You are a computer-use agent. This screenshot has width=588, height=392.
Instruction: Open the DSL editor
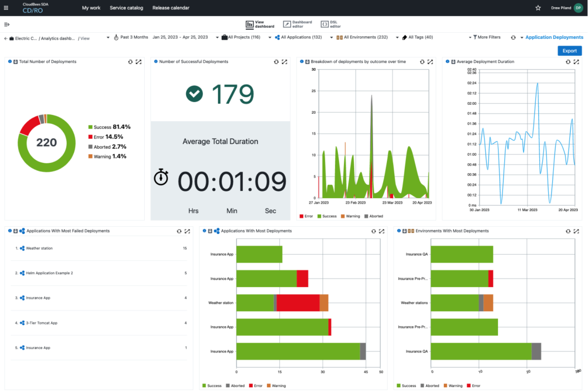coord(331,24)
